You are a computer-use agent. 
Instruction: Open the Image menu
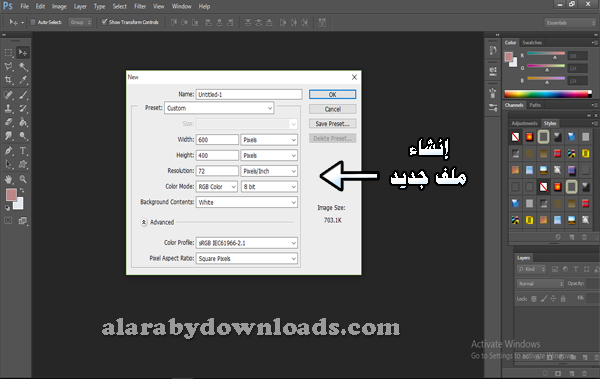(59, 7)
